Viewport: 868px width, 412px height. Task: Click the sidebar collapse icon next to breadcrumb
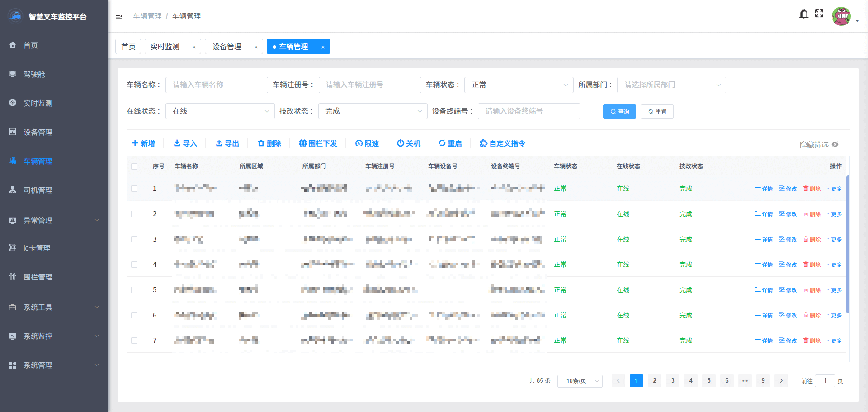tap(119, 16)
